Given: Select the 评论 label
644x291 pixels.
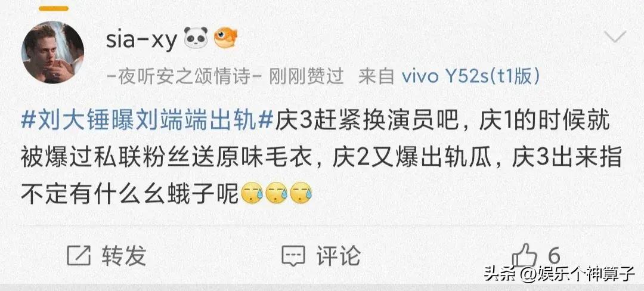Looking at the screenshot, I should [x=339, y=256].
